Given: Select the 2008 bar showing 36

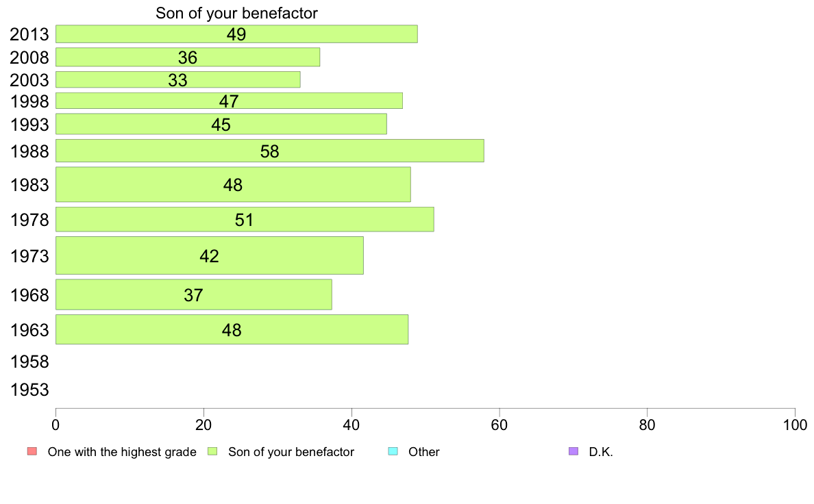Looking at the screenshot, I should pyautogui.click(x=188, y=57).
